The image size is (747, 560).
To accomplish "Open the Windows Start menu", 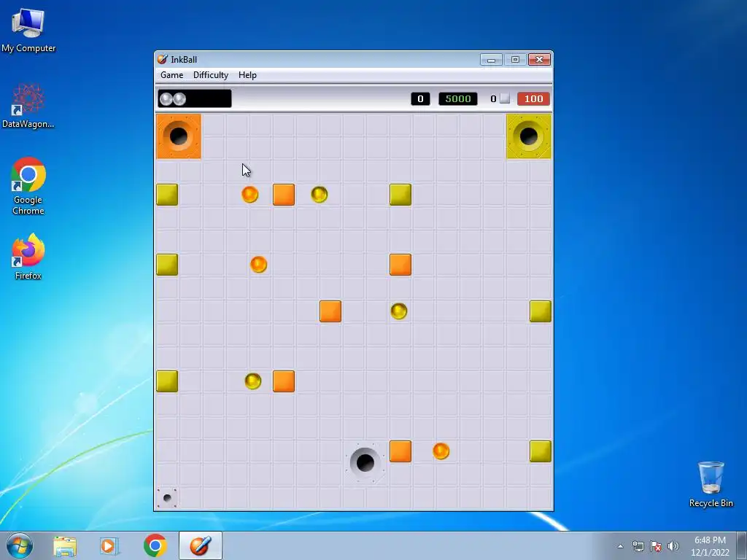I will [x=20, y=545].
